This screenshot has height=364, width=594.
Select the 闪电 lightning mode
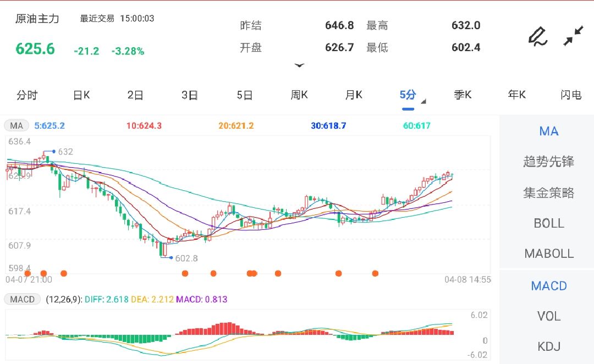(572, 95)
